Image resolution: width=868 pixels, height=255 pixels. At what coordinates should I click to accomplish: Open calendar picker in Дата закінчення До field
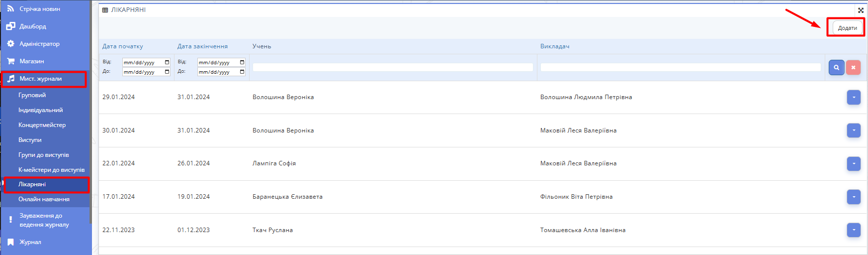point(242,72)
